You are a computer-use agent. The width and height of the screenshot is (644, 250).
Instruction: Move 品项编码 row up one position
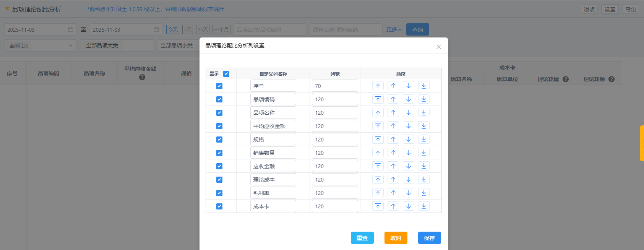[x=393, y=99]
